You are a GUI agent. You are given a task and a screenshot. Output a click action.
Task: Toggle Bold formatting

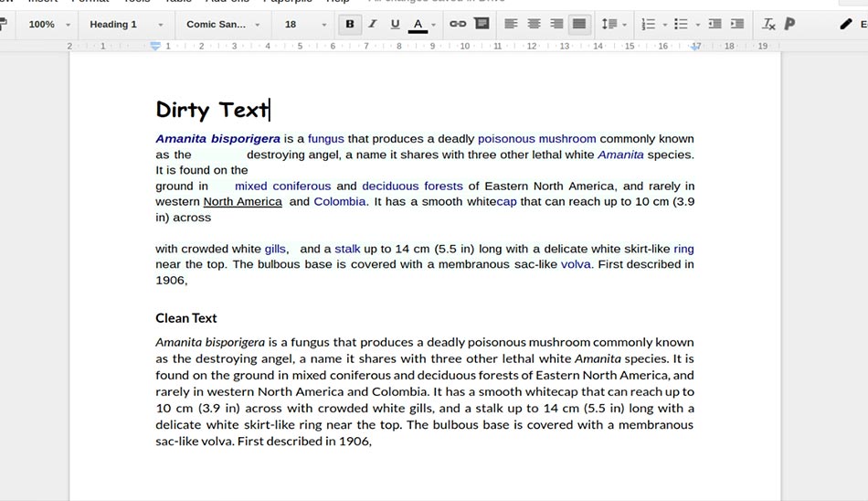tap(350, 24)
